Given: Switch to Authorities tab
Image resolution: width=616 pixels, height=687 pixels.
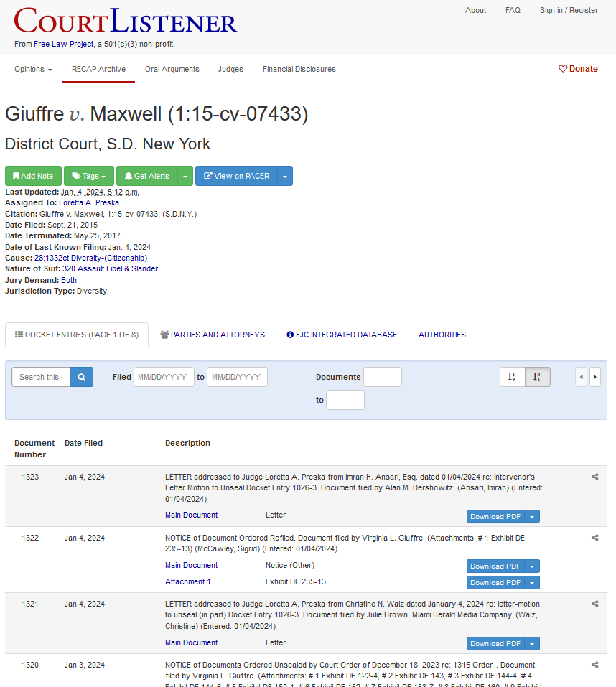Looking at the screenshot, I should tap(442, 335).
